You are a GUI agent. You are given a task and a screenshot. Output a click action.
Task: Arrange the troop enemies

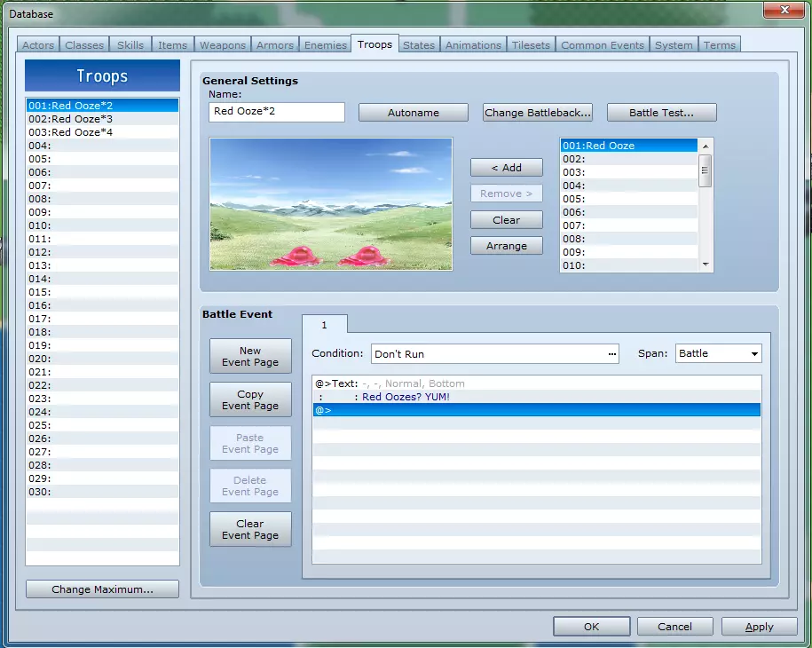click(506, 246)
